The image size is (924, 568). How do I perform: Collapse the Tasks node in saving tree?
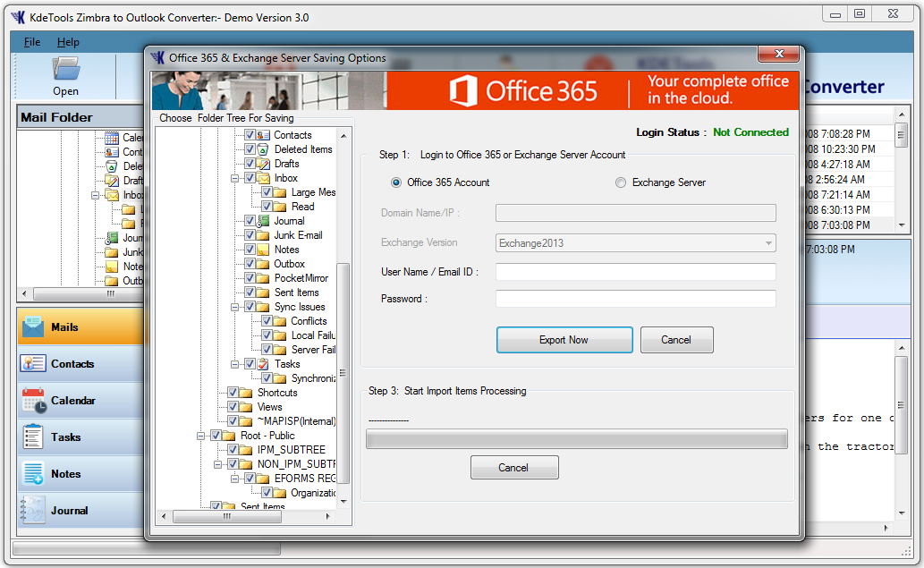(x=234, y=364)
